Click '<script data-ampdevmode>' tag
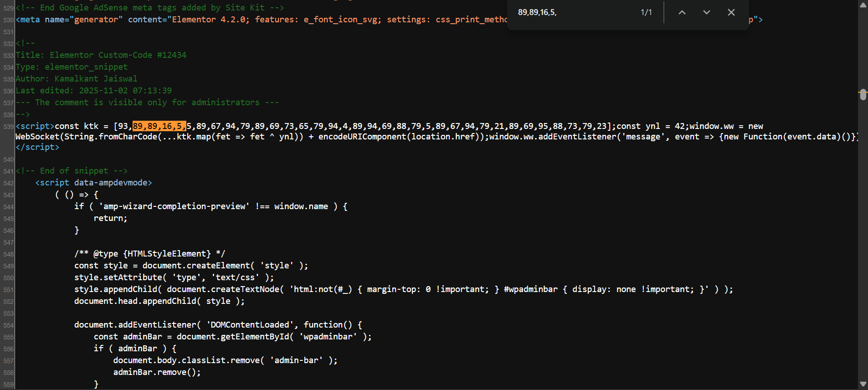The width and height of the screenshot is (868, 390). click(94, 183)
